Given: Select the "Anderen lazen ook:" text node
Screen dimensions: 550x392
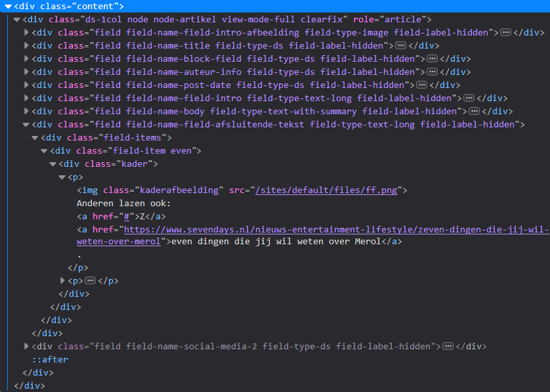Looking at the screenshot, I should coord(123,204).
